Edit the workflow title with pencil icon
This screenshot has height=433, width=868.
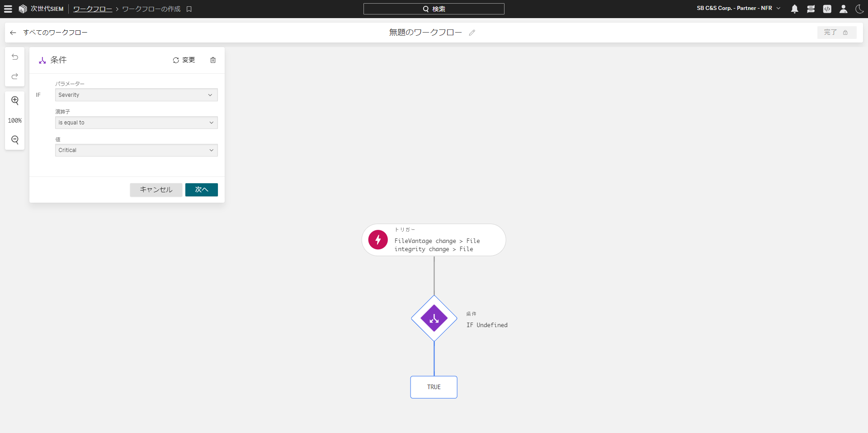click(x=472, y=33)
